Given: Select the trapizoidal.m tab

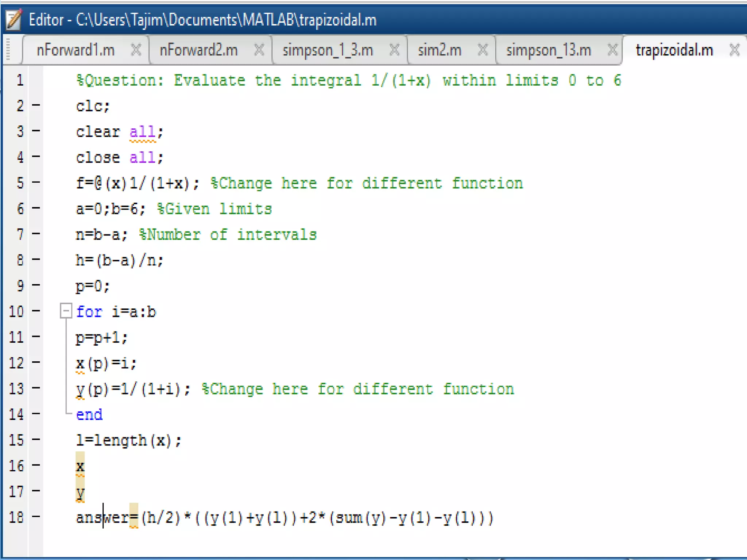Looking at the screenshot, I should coord(674,50).
